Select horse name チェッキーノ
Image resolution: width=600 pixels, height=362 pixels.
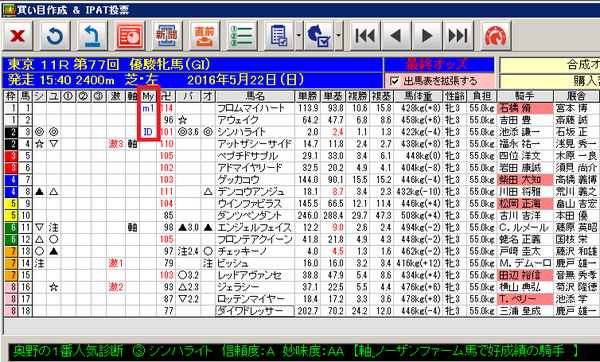242,251
